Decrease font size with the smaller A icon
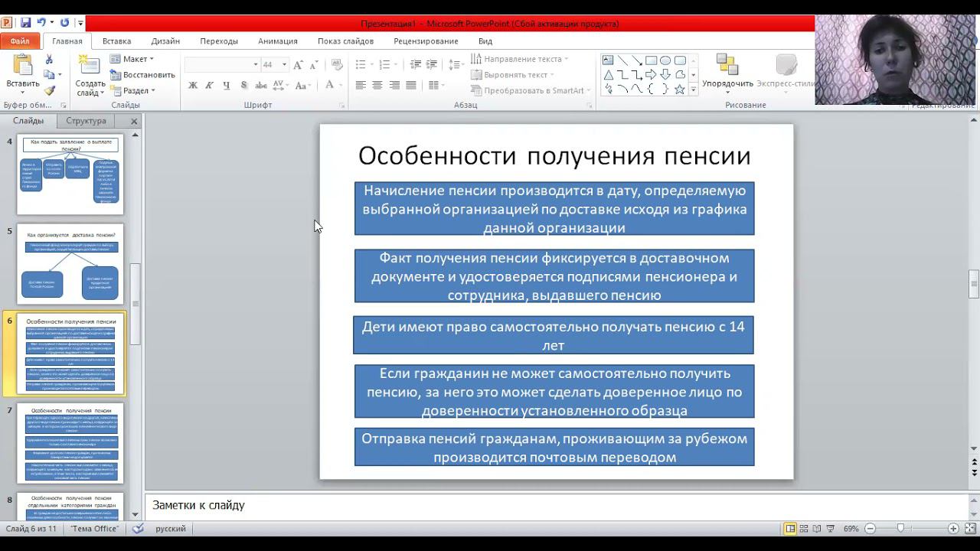The width and height of the screenshot is (980, 551). coord(315,64)
